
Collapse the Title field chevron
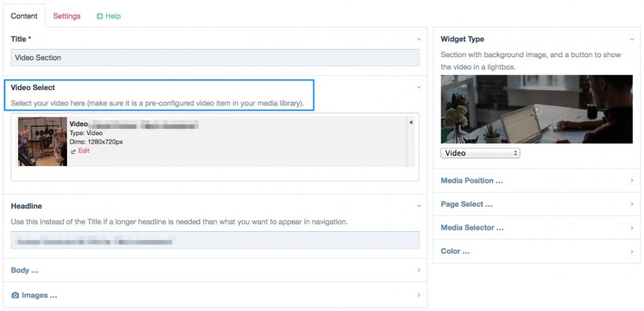click(419, 39)
